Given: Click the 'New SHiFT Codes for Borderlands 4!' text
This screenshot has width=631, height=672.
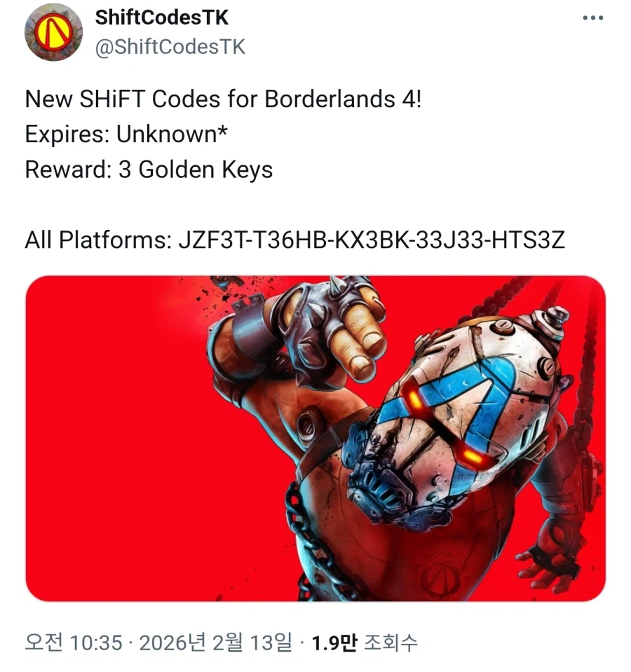Looking at the screenshot, I should point(224,100).
